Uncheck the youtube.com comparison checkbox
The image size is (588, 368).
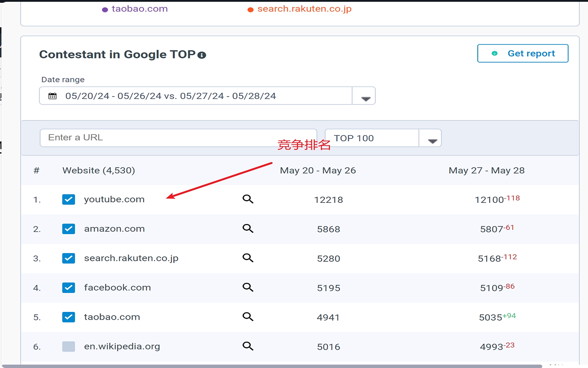tap(68, 199)
